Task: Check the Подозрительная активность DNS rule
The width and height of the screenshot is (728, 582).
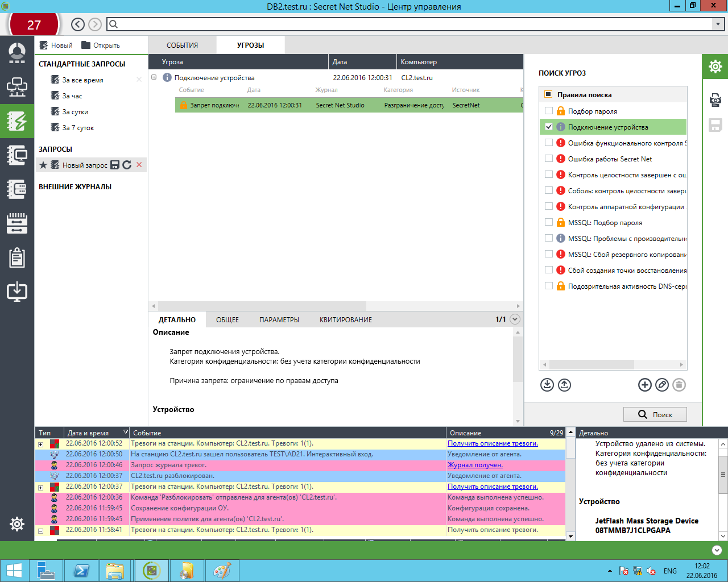Action: click(549, 286)
